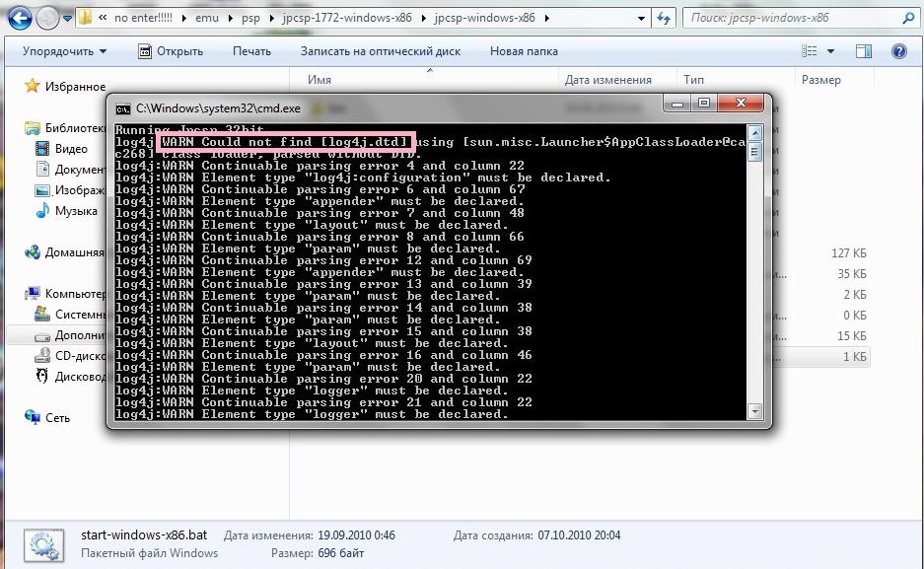Open the 'Видео' library
The image size is (924, 569).
(x=71, y=149)
